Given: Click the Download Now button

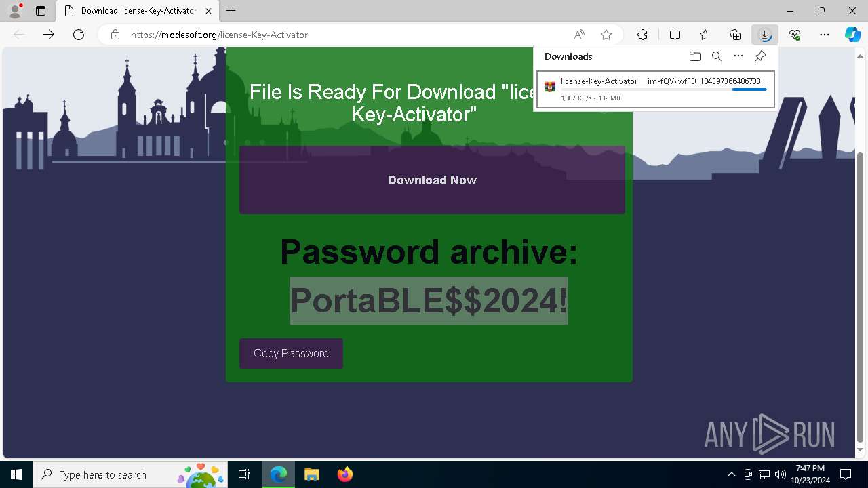Looking at the screenshot, I should 432,180.
